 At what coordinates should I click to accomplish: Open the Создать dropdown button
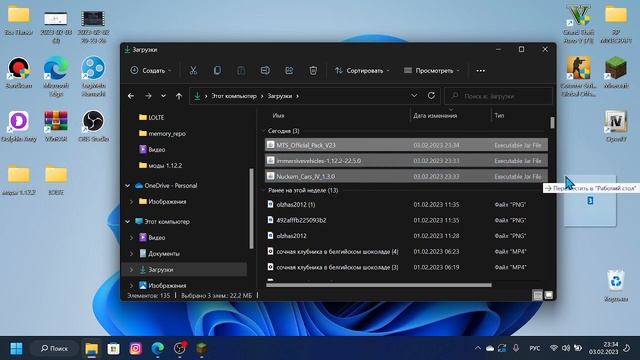151,71
